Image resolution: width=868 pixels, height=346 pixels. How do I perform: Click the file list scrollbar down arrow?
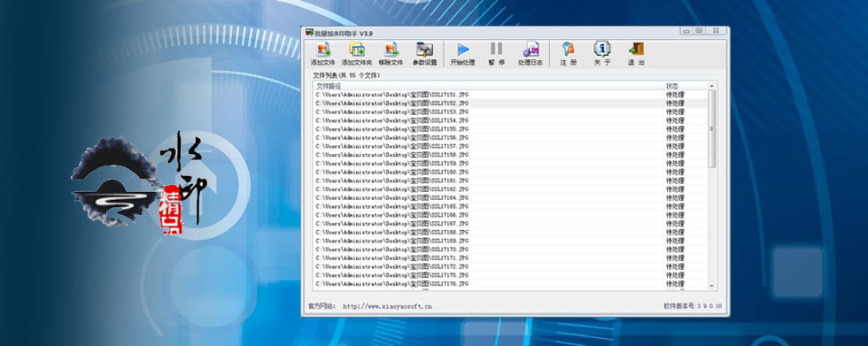click(x=712, y=286)
